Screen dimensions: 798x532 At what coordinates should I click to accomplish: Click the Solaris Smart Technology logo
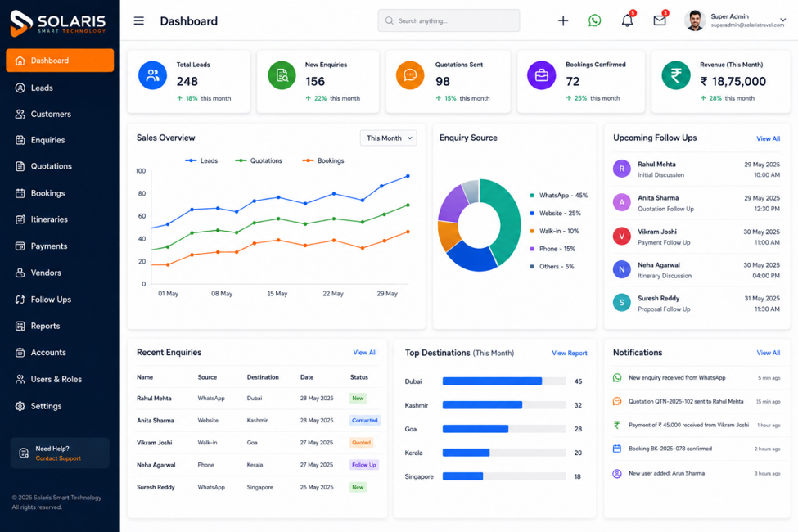(57, 24)
